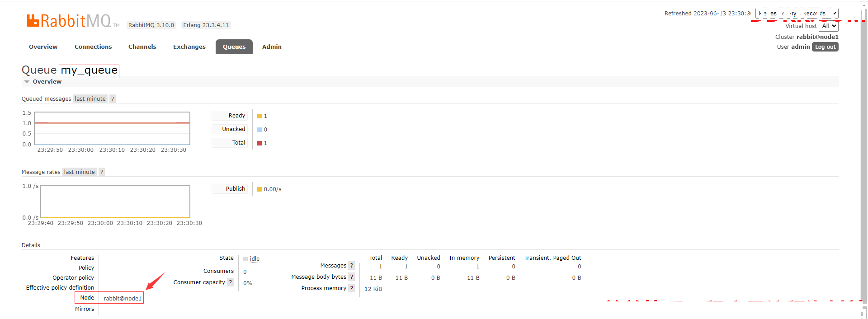868x319 pixels.
Task: Click the Refreshed timestamp text
Action: pyautogui.click(x=708, y=14)
